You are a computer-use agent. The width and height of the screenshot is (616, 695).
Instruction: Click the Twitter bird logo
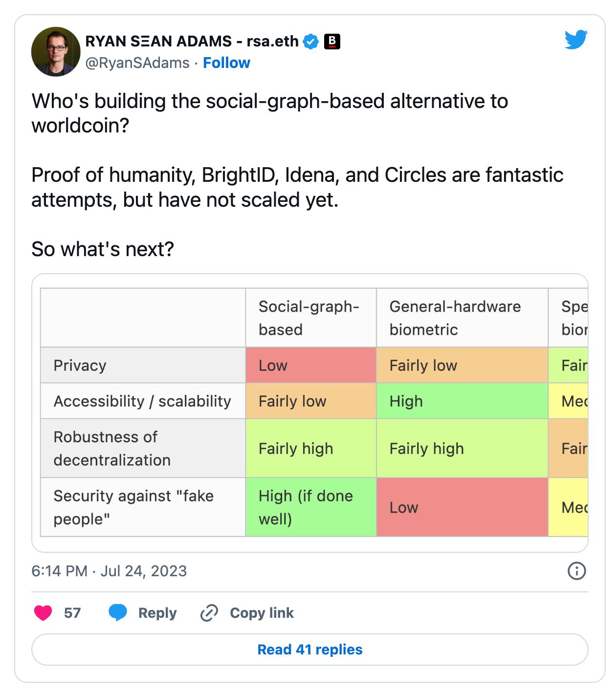coord(576,40)
